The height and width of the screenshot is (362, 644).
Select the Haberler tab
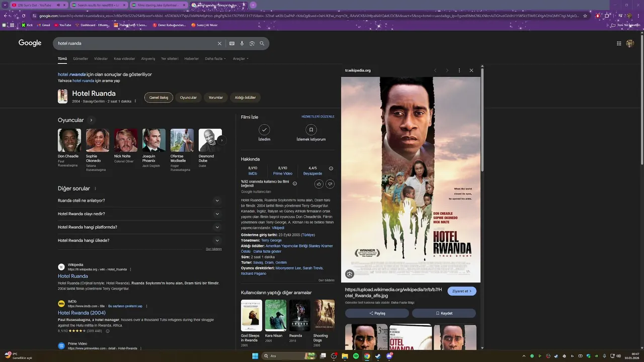(x=192, y=59)
